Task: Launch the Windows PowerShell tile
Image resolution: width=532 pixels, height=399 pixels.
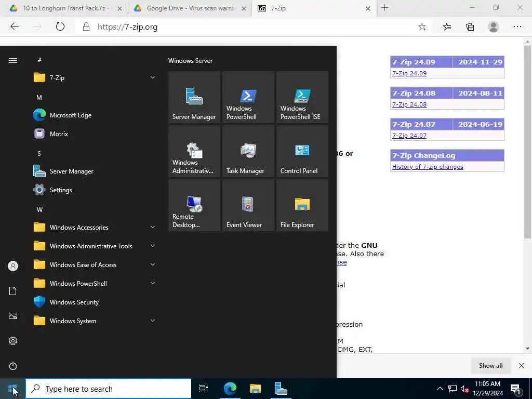Action: 248,97
